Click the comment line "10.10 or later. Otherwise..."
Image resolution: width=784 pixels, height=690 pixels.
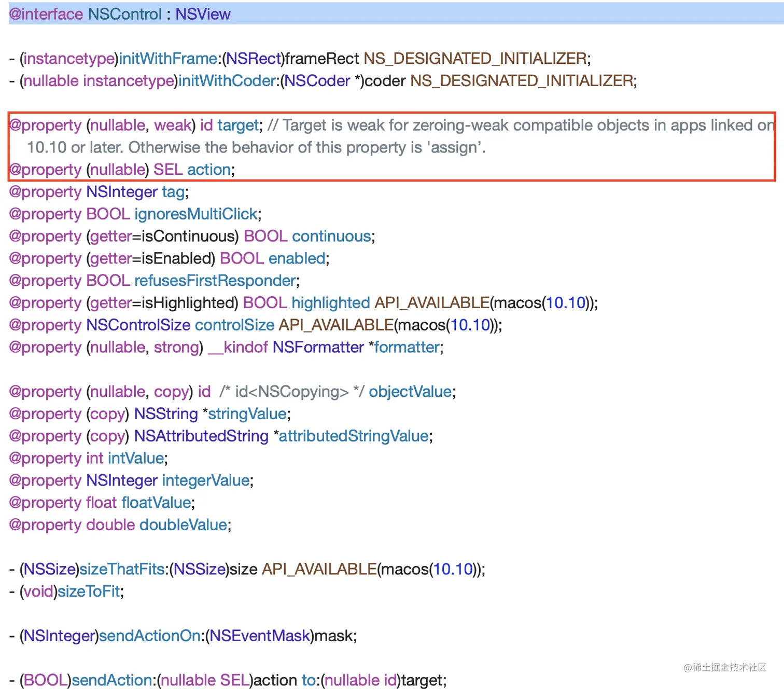256,148
